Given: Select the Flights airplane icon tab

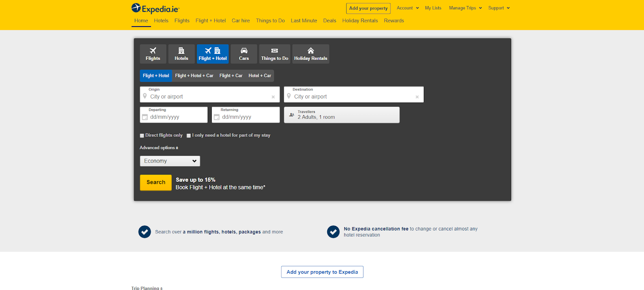Looking at the screenshot, I should click(153, 54).
